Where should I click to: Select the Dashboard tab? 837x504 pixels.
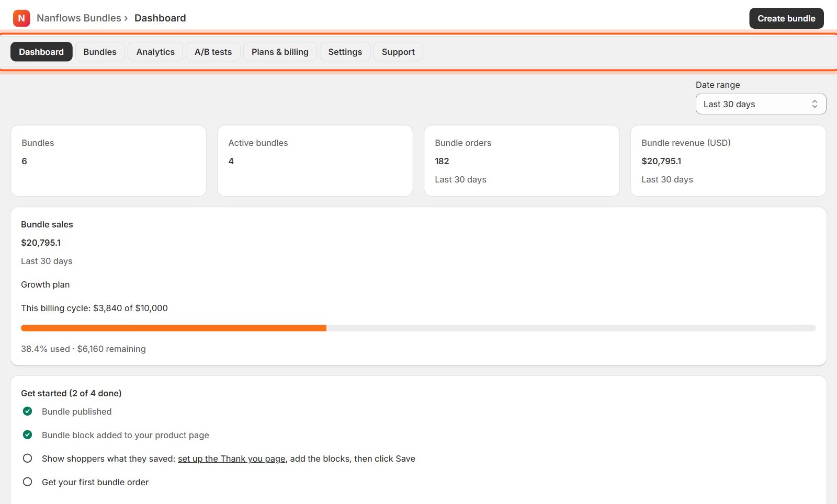point(41,52)
